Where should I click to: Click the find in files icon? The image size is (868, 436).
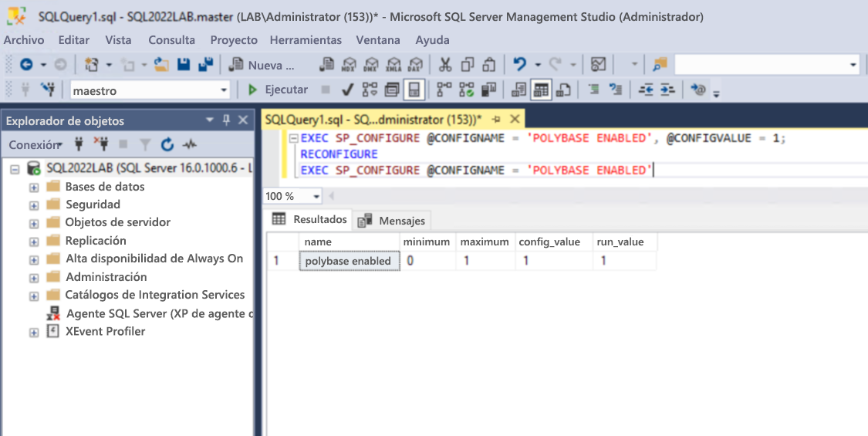(660, 65)
